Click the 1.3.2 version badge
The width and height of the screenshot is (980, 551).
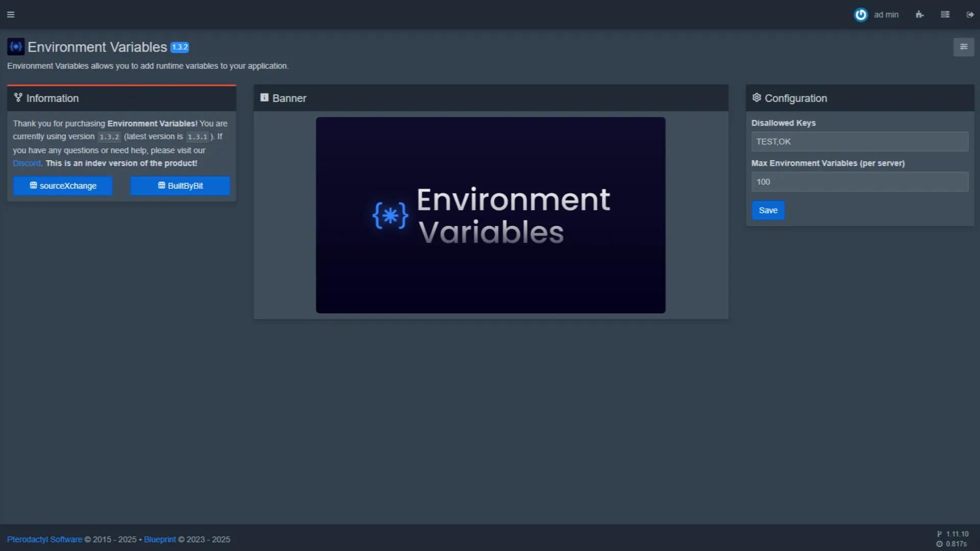click(180, 47)
